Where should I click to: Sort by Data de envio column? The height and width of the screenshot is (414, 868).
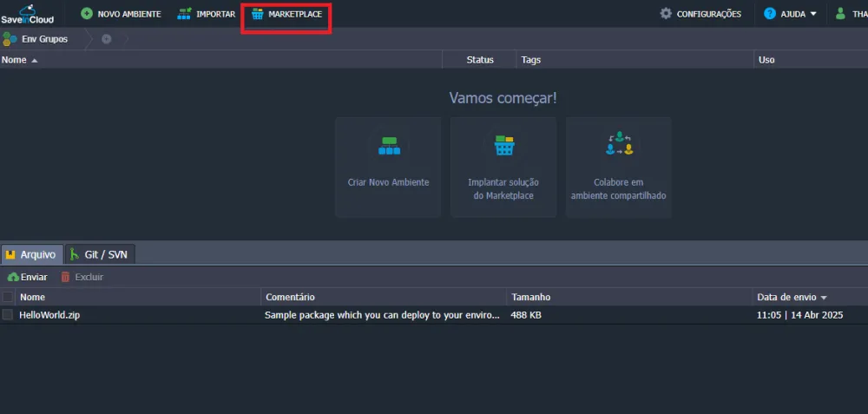[x=791, y=297]
